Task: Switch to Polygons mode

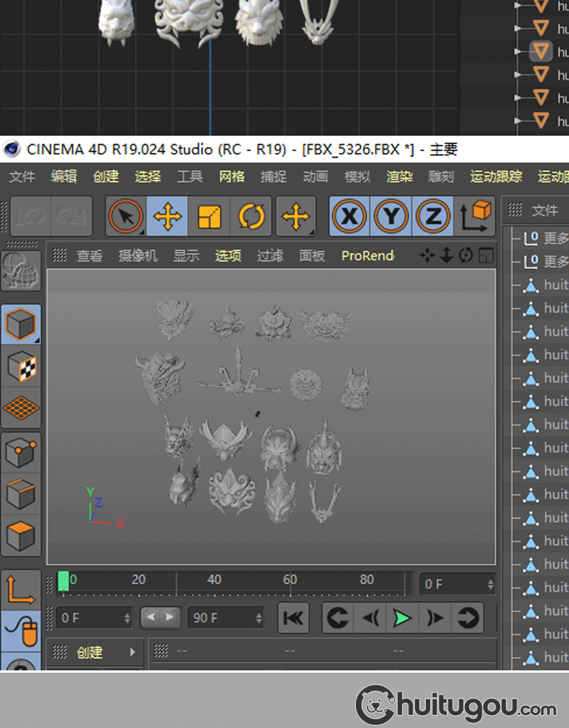Action: [21, 535]
